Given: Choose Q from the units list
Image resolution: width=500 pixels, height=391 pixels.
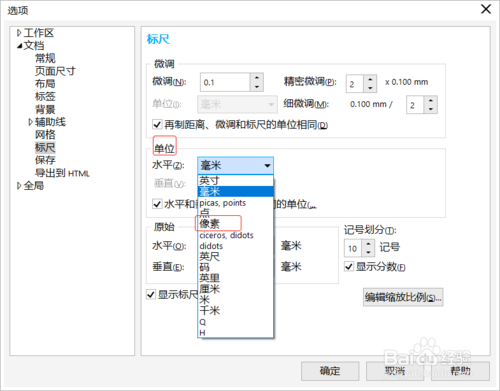Looking at the screenshot, I should pyautogui.click(x=236, y=322).
